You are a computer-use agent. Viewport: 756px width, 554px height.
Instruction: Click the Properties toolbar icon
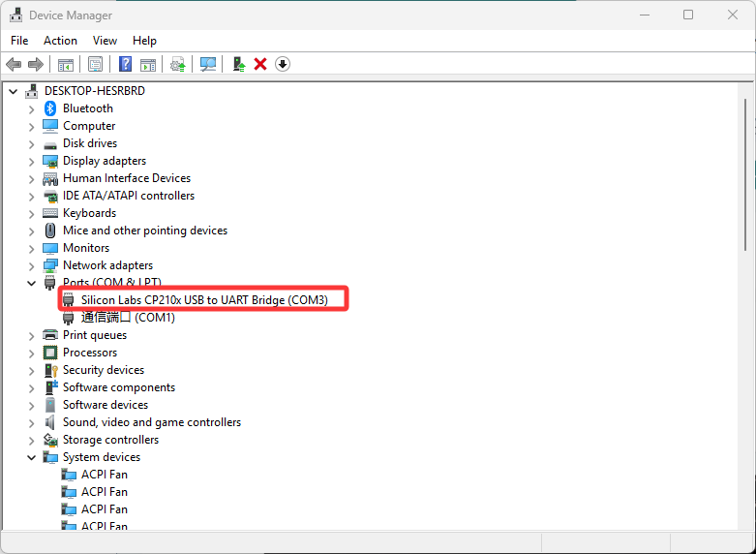click(95, 64)
